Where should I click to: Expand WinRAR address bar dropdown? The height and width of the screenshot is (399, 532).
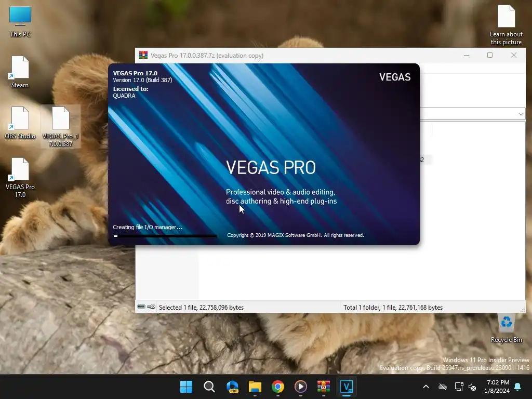coord(521,114)
